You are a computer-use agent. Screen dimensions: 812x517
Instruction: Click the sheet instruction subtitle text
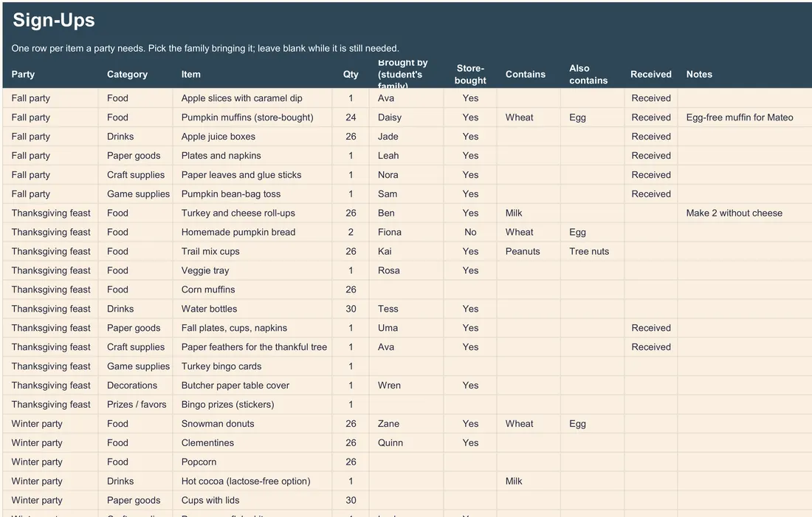(x=205, y=48)
